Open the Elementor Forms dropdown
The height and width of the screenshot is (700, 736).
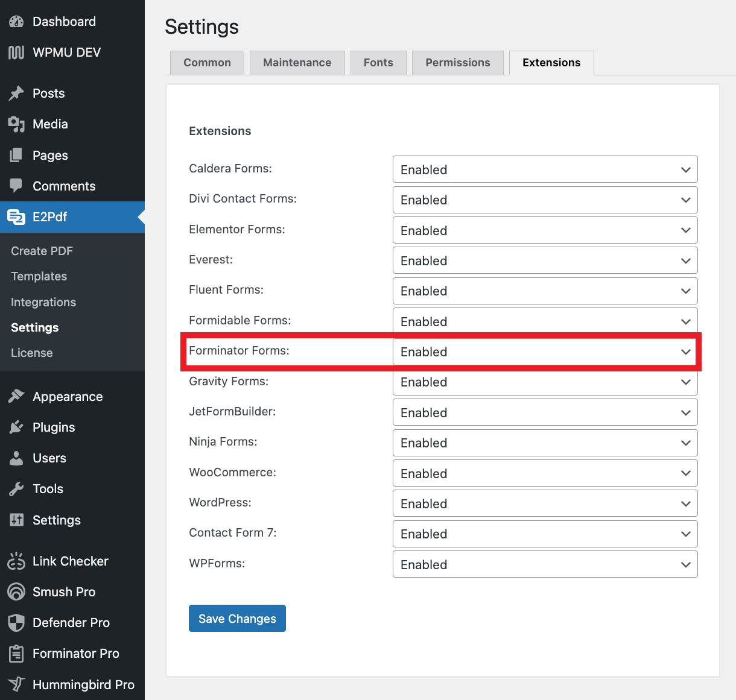tap(545, 230)
